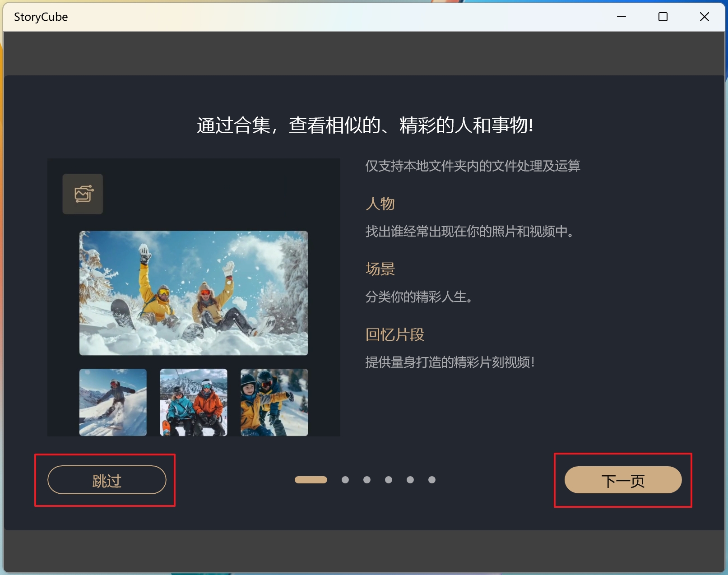
Task: Go to third page indicator dot
Action: 367,480
